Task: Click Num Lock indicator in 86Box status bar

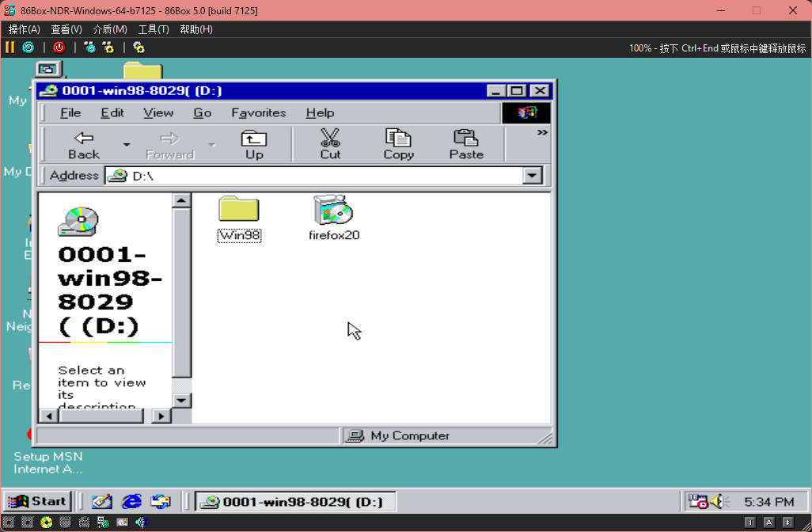Action: [x=749, y=522]
